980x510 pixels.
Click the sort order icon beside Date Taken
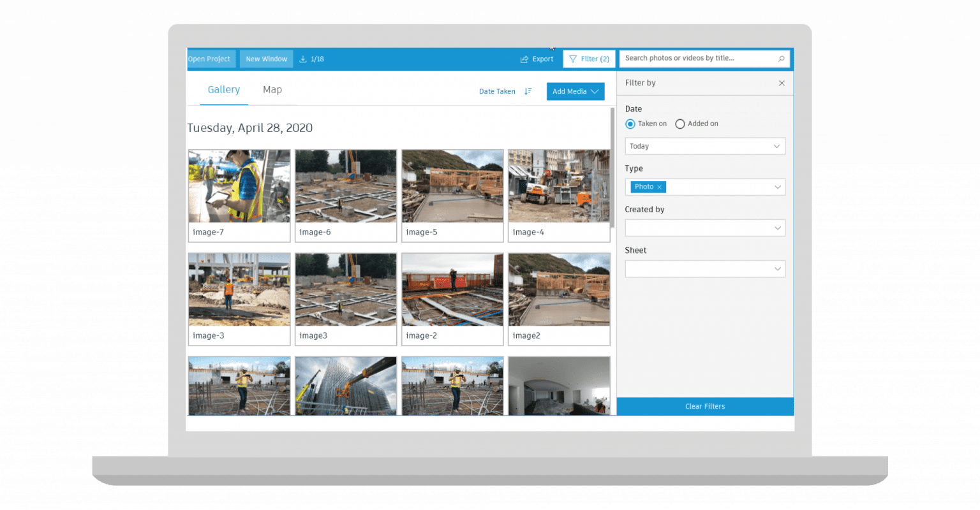coord(528,91)
